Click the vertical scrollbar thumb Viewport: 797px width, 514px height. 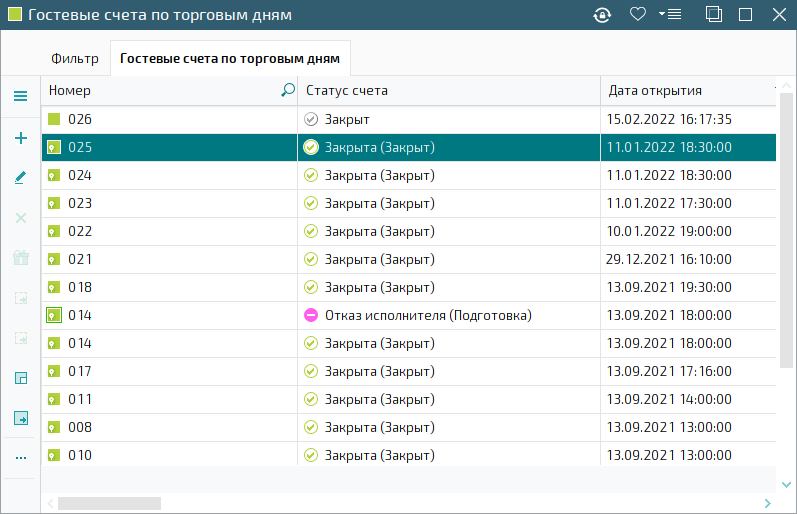tap(786, 230)
